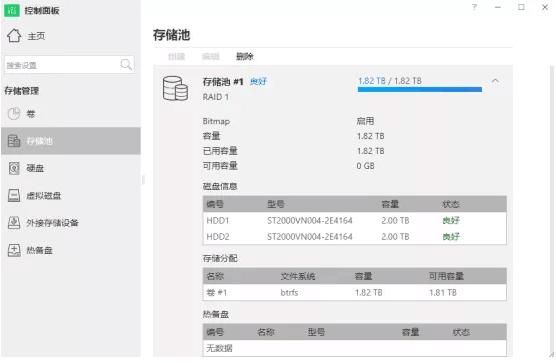This screenshot has width=556, height=363.
Task: Collapse storage pool #1 details chevron
Action: (495, 81)
